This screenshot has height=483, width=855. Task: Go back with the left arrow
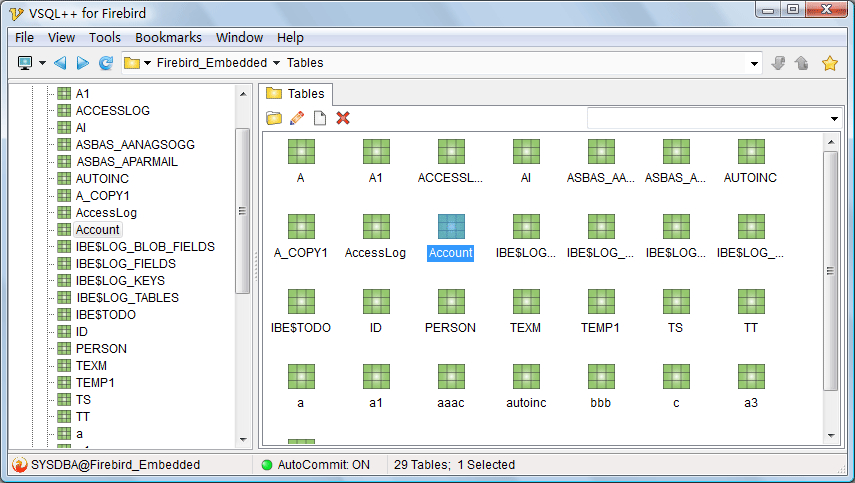tap(60, 63)
